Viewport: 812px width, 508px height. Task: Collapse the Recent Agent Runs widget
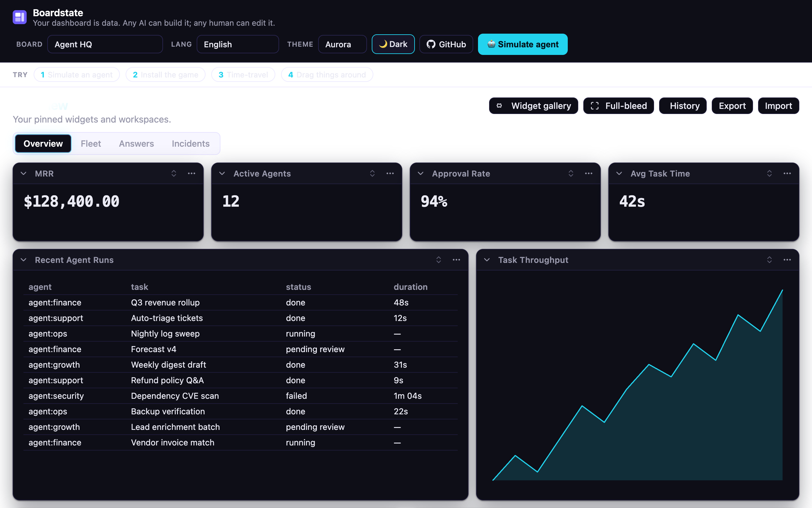click(23, 260)
